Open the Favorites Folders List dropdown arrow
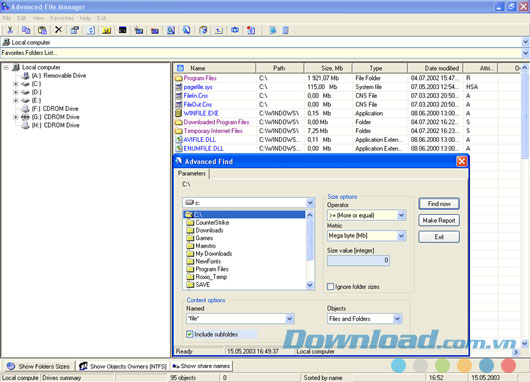 pos(525,53)
